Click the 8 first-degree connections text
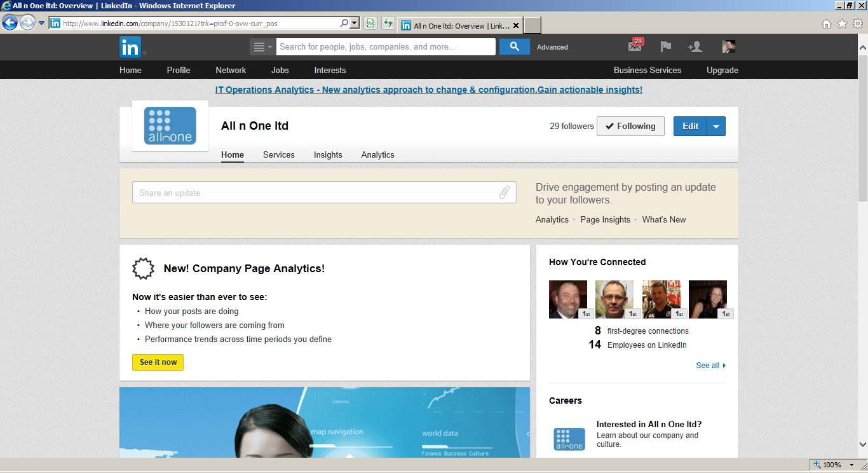This screenshot has height=473, width=868. (x=641, y=331)
